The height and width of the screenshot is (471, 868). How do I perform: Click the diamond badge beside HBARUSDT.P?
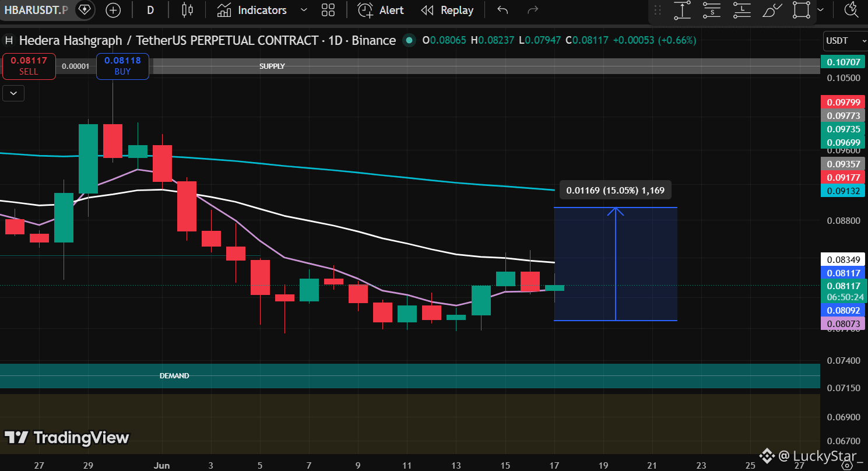pyautogui.click(x=85, y=10)
